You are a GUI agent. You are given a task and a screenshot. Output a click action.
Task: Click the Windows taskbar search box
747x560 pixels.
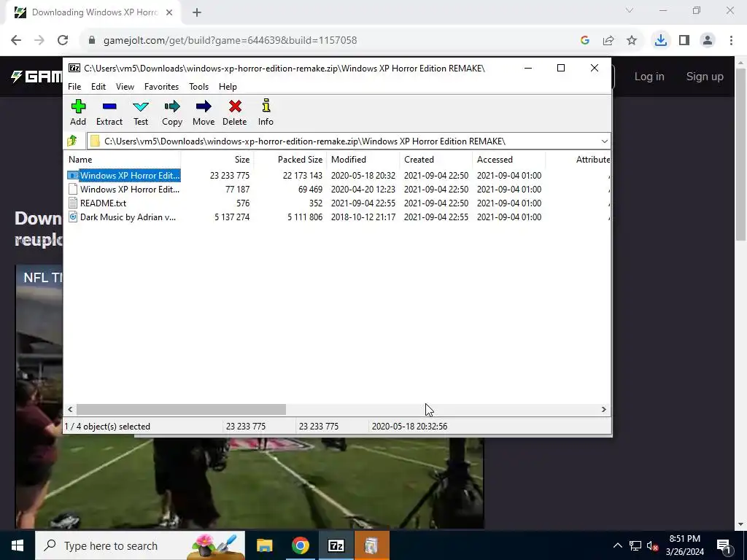pyautogui.click(x=140, y=545)
